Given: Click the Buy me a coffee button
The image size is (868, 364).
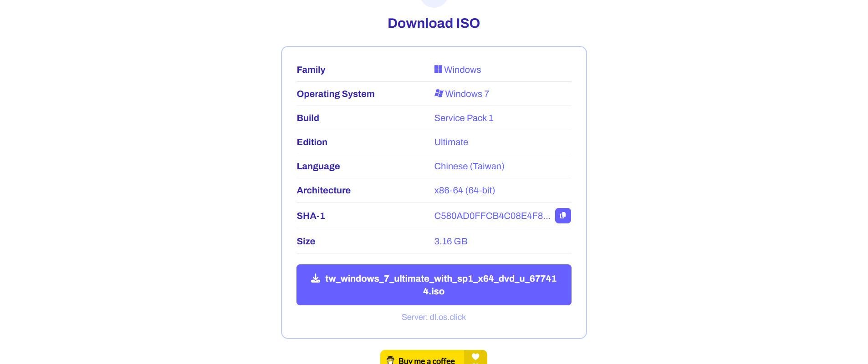Looking at the screenshot, I should pyautogui.click(x=434, y=357).
